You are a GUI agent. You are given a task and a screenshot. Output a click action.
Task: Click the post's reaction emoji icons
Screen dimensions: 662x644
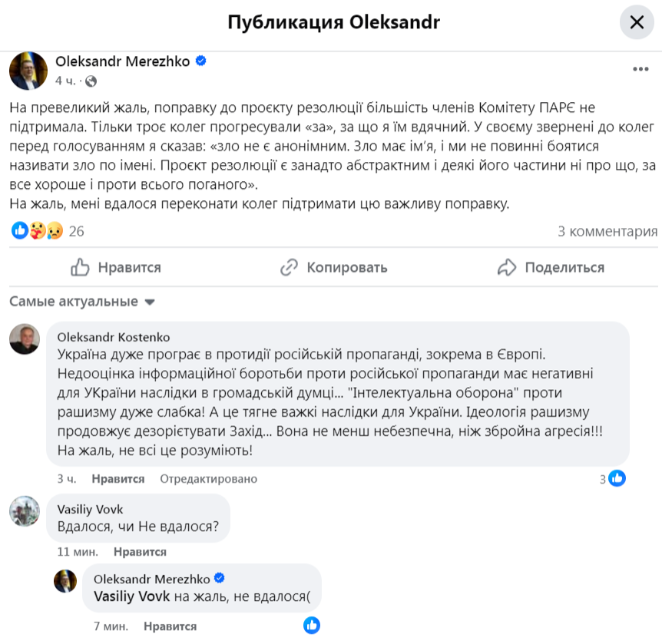tap(36, 230)
